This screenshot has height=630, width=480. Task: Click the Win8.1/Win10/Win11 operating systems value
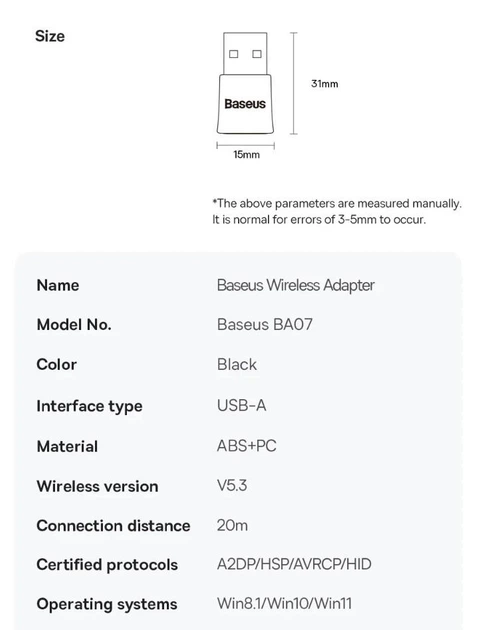[x=284, y=603]
